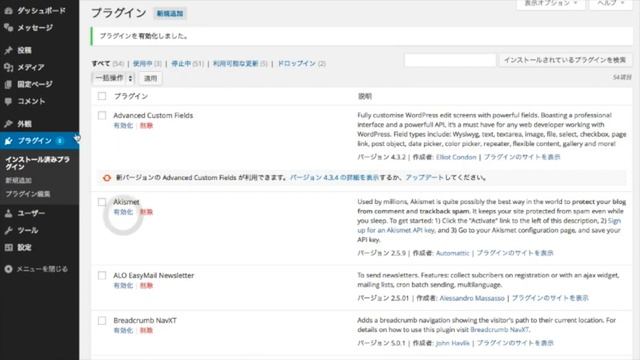Click the Messages icon in sidebar
The height and width of the screenshot is (360, 640).
click(8, 28)
